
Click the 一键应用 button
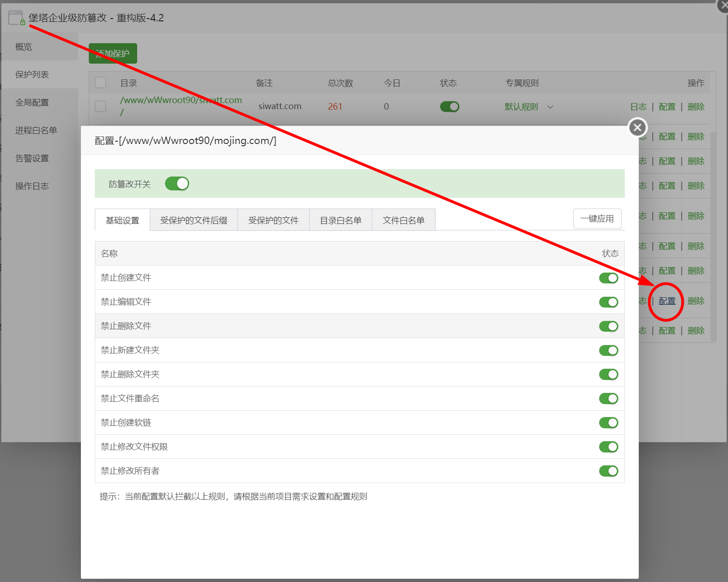597,219
